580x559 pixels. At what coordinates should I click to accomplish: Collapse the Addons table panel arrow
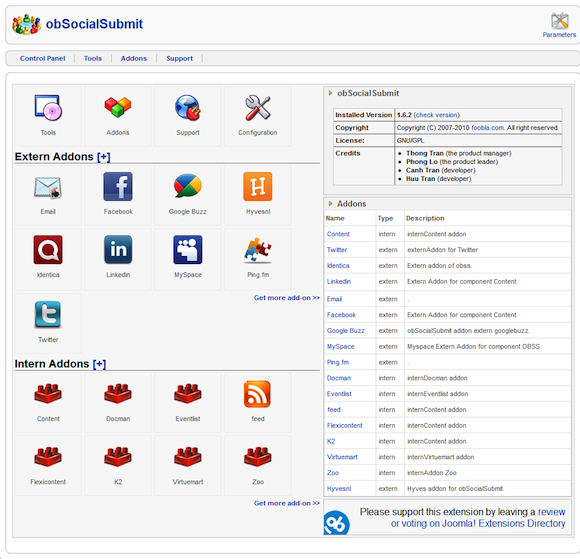point(331,203)
